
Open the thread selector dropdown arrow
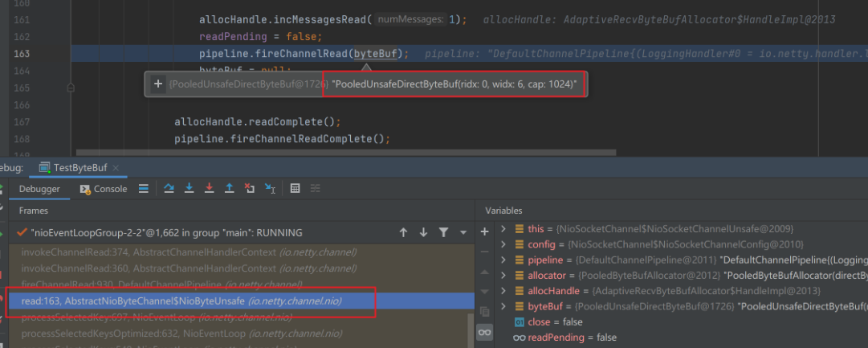[463, 232]
